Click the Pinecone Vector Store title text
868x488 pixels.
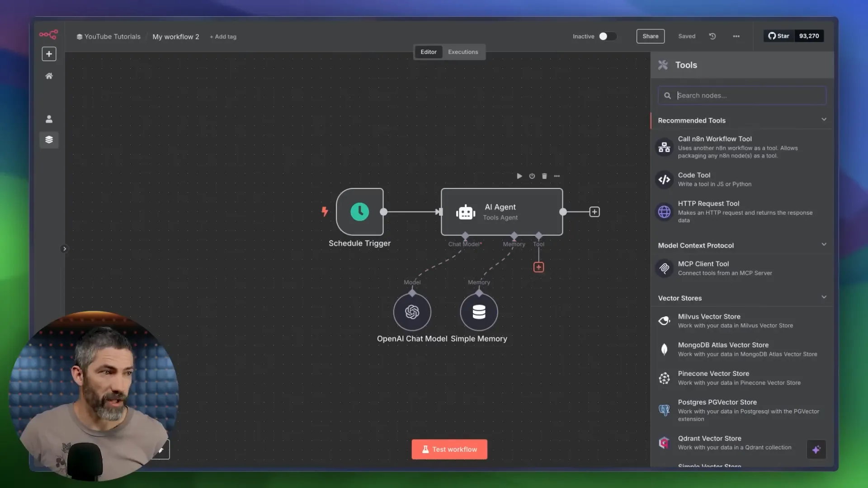click(713, 373)
